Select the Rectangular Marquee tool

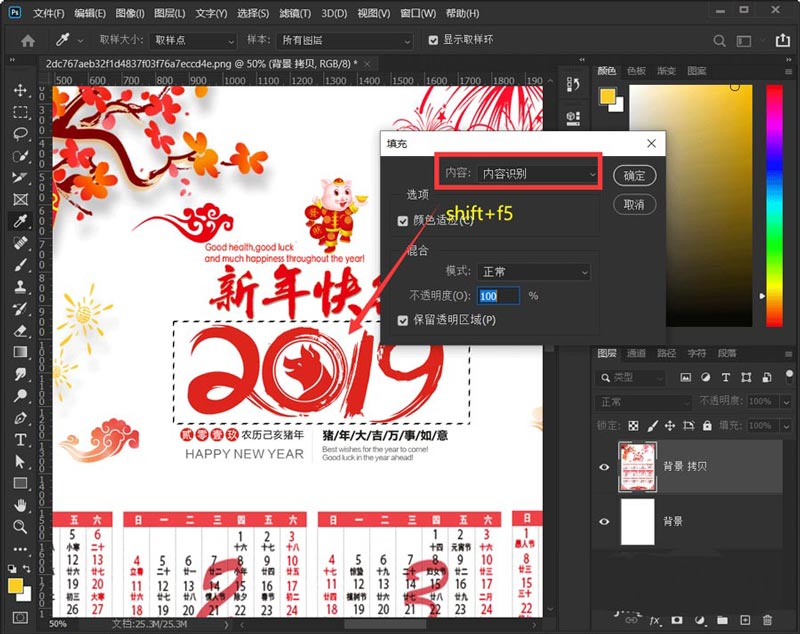[x=20, y=112]
